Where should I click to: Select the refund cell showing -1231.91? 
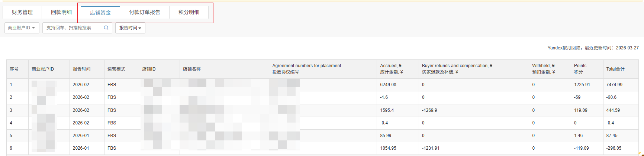click(431, 148)
